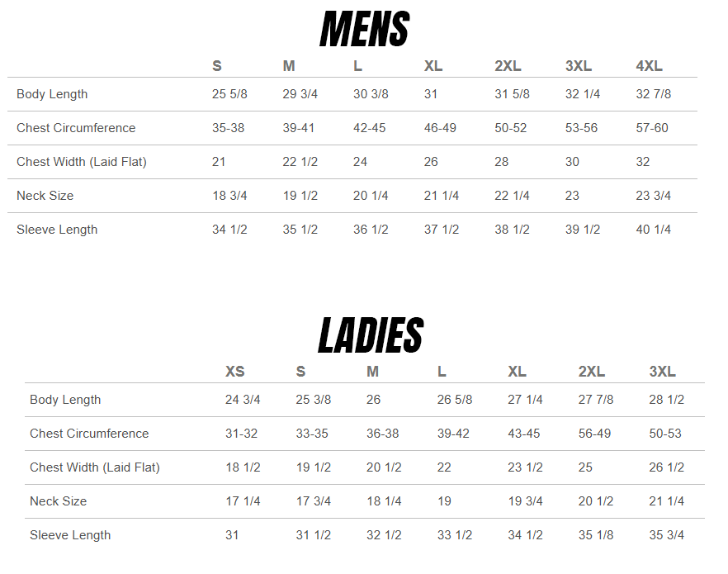The width and height of the screenshot is (728, 574).
Task: Select Mens Chest Width (Laid Flat) label
Action: pos(82,162)
